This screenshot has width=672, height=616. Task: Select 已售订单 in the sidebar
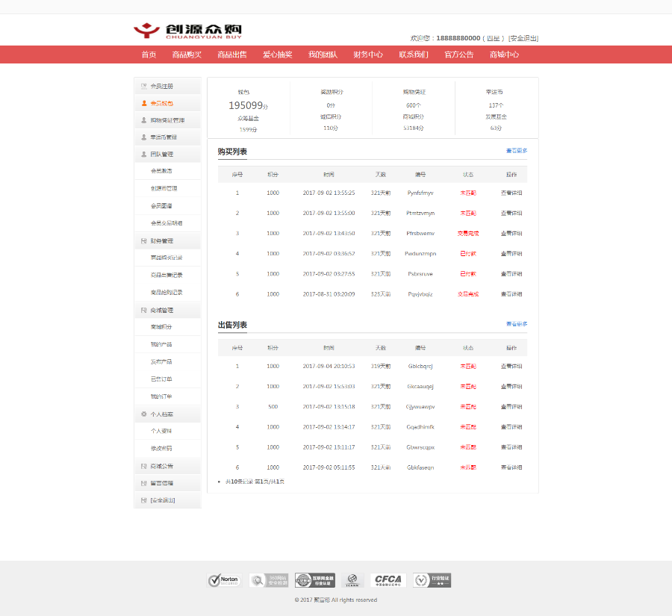(x=161, y=379)
